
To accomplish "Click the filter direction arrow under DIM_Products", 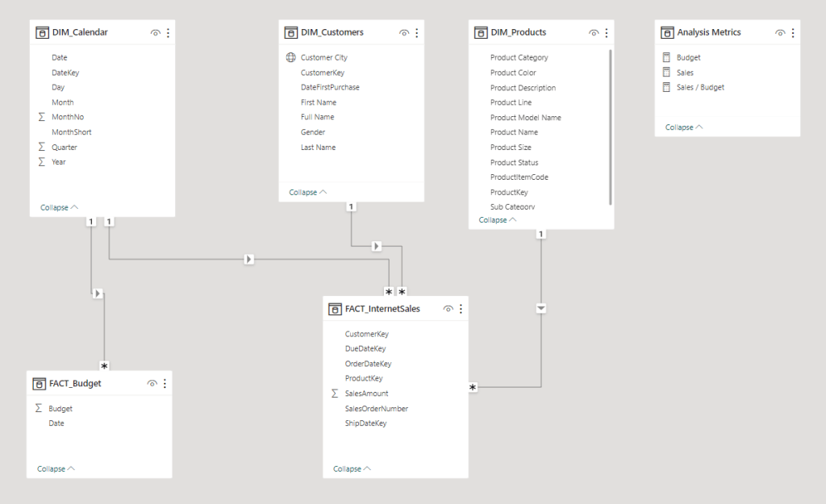I will tap(541, 308).
